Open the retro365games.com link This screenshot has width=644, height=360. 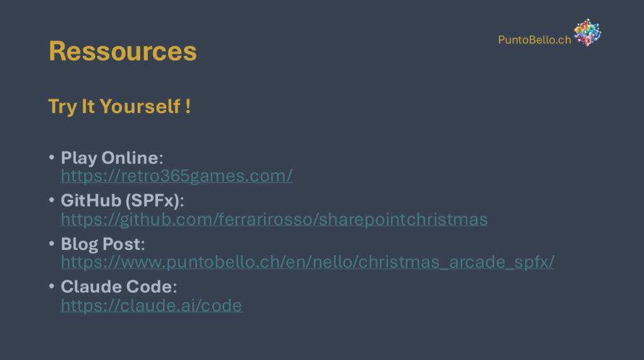click(176, 176)
